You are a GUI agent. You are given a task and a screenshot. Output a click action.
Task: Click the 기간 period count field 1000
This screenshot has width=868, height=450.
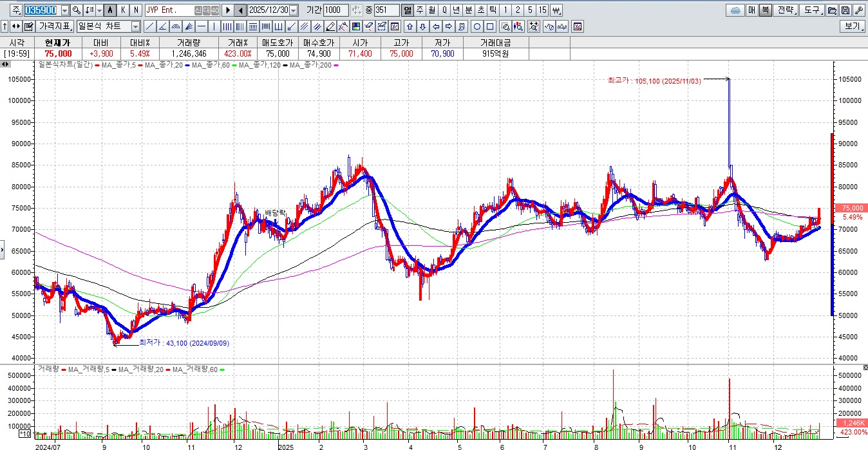click(x=335, y=10)
